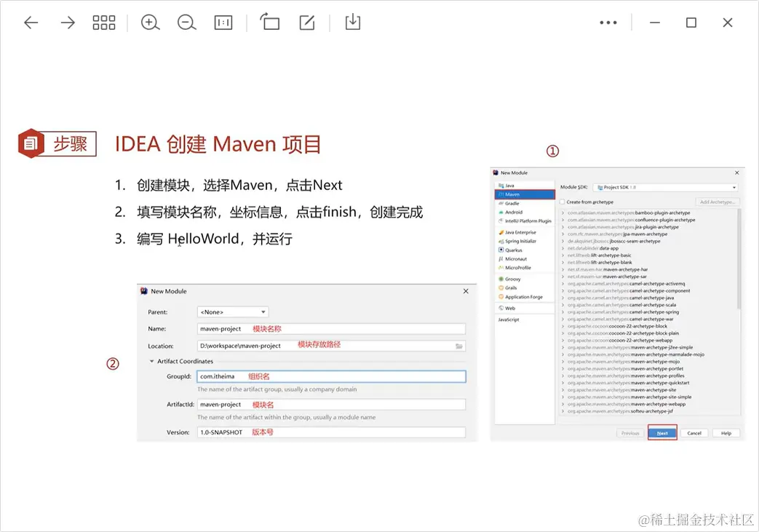Click the Add Archetype button
Image resolution: width=759 pixels, height=532 pixels.
(x=717, y=202)
